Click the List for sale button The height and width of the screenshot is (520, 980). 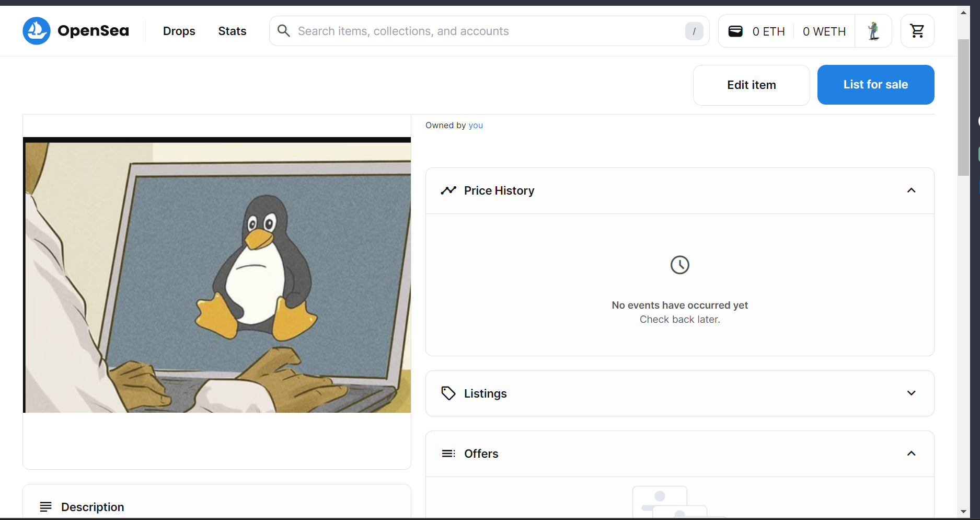876,85
